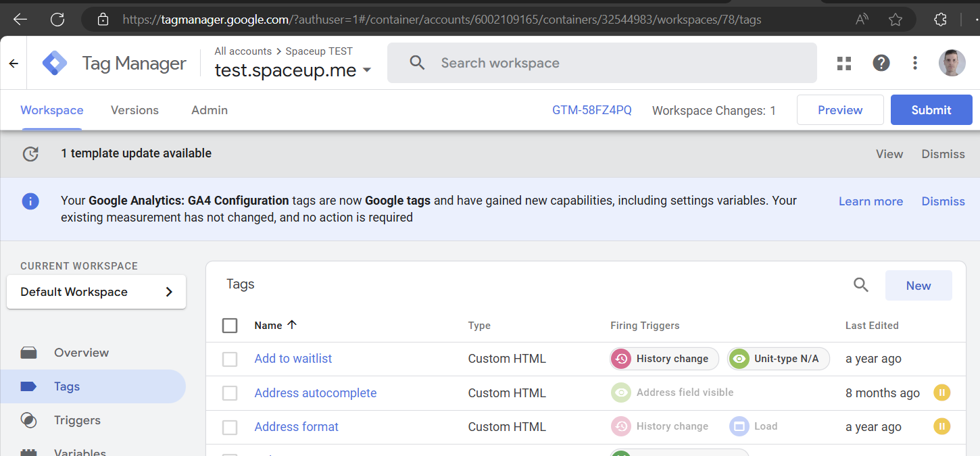Check the Address autocomplete row checkbox
This screenshot has width=980, height=456.
230,393
